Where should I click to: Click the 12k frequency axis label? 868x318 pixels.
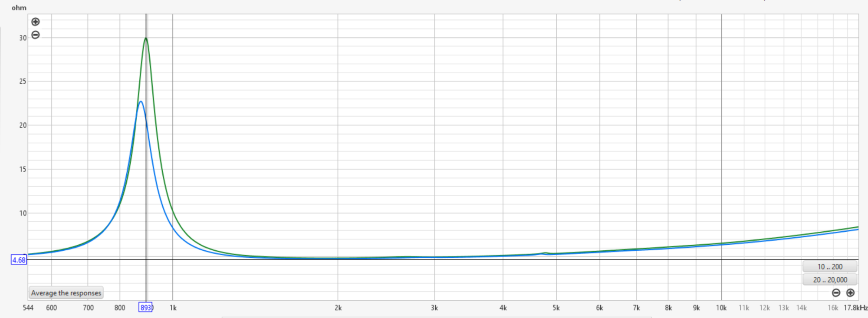click(x=765, y=308)
